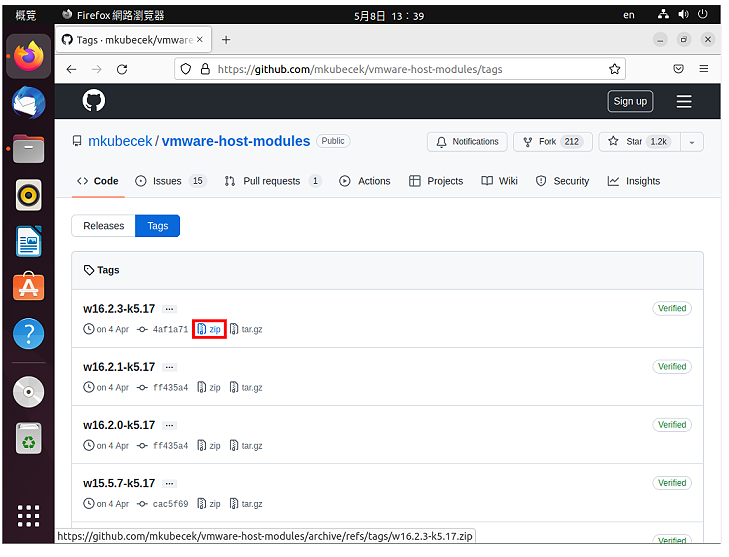
Task: Expand ellipsis next to w16.2.3-k5.17 tag
Action: 169,309
